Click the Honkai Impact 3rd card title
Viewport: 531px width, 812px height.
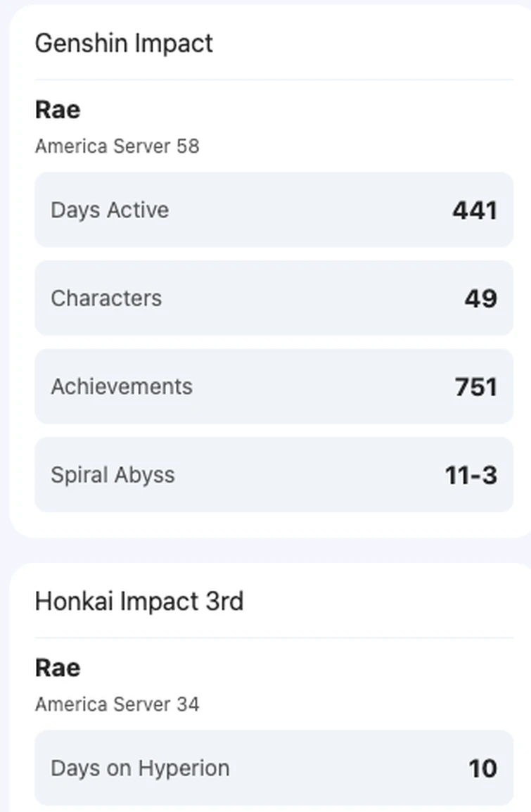139,602
